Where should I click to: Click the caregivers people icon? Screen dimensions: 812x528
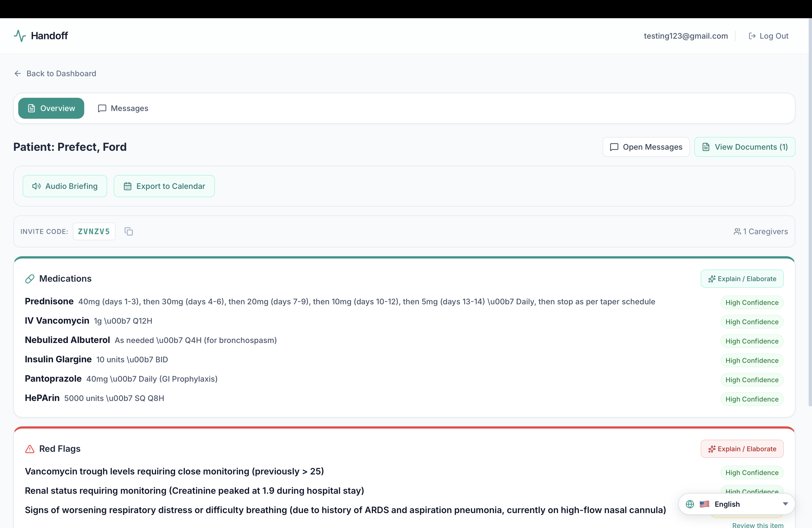[x=737, y=232]
